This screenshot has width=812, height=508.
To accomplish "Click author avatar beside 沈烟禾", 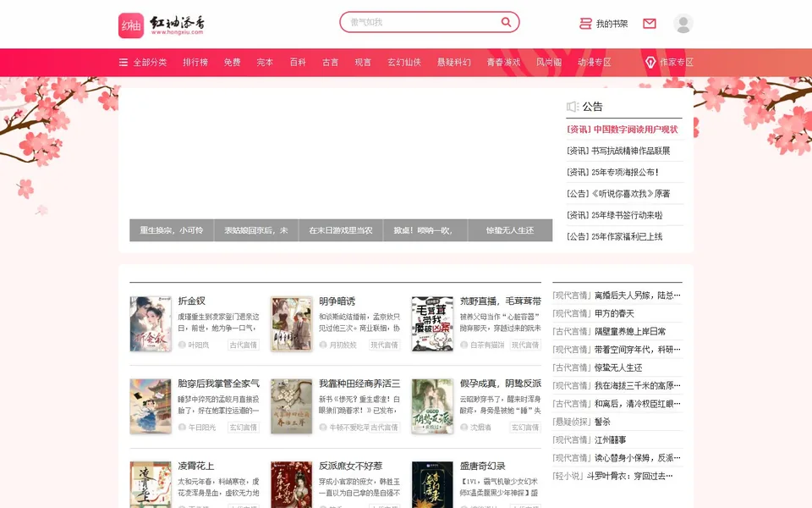I will click(x=464, y=427).
